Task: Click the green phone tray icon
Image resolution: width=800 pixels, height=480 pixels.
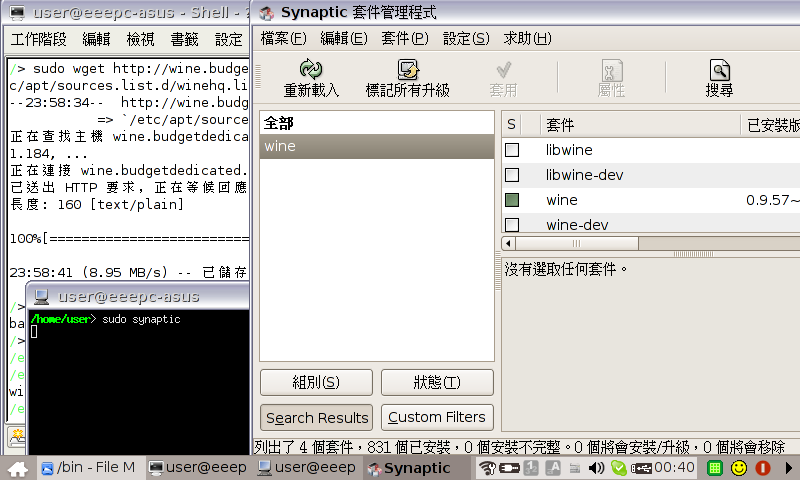Action: 618,468
